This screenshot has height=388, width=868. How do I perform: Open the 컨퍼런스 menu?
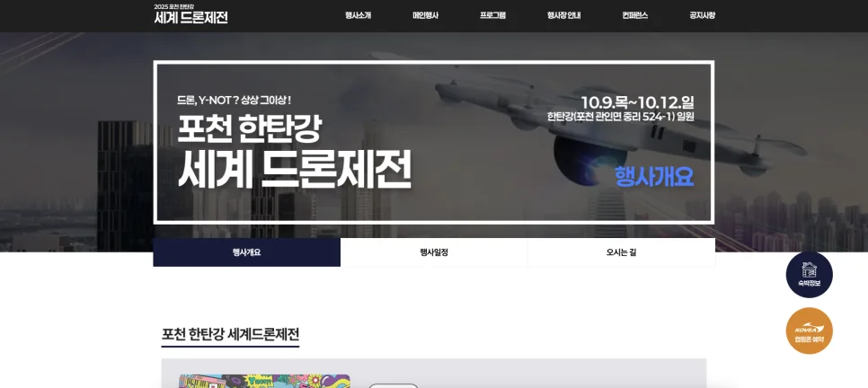635,15
